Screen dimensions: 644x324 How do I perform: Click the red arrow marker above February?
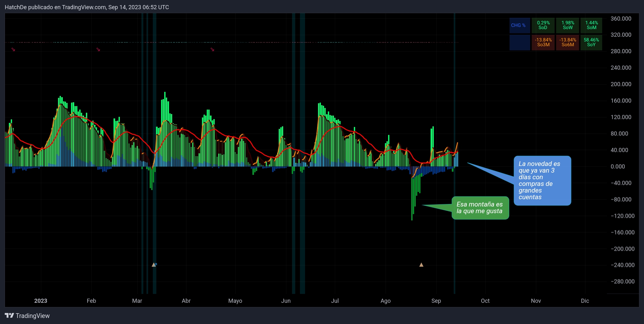pyautogui.click(x=98, y=49)
